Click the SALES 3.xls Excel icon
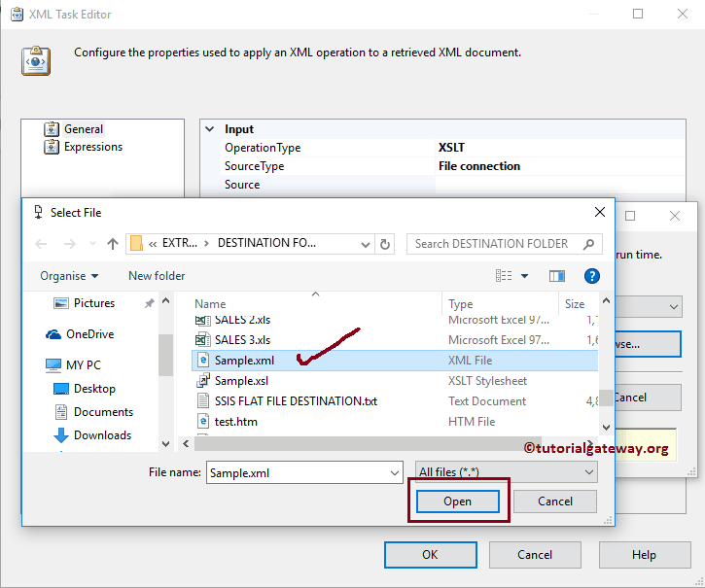 (x=203, y=340)
